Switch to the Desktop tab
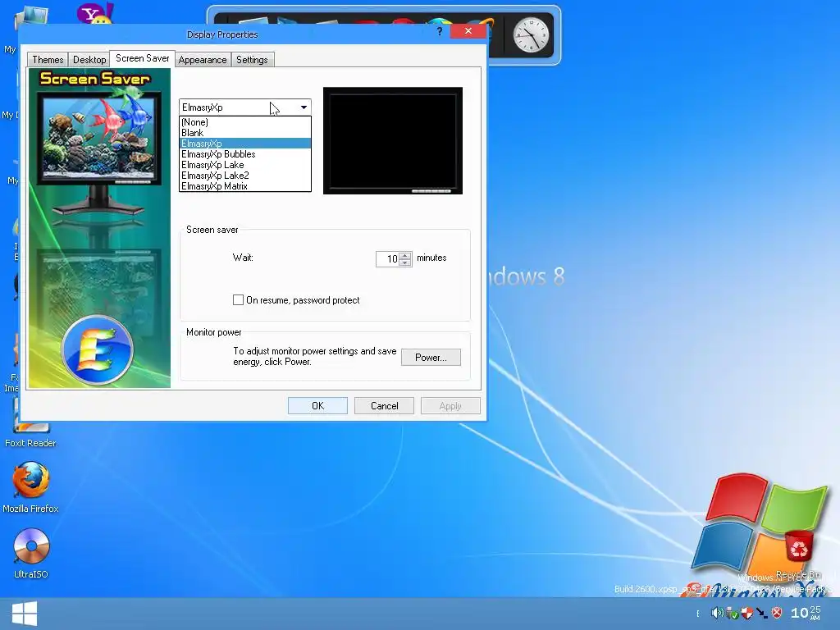The image size is (840, 630). (89, 59)
